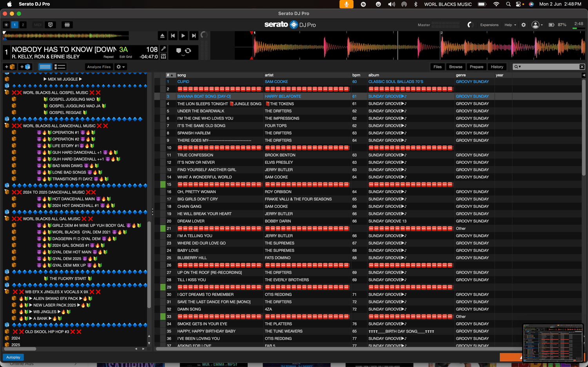Select deck layout 1

coord(15,25)
